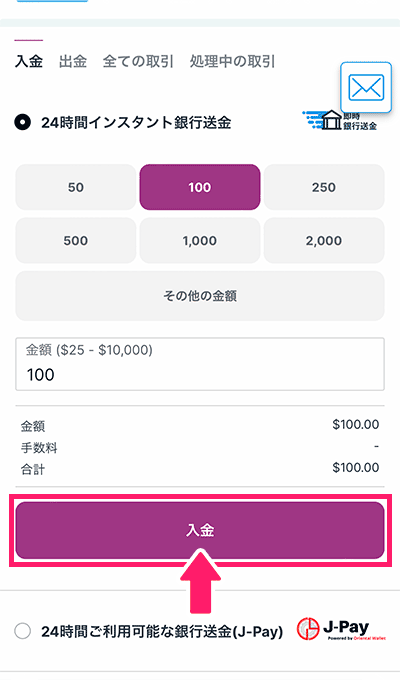Screen dimensions: 400x680
Task: Choose the 100 amount preset
Action: (200, 187)
